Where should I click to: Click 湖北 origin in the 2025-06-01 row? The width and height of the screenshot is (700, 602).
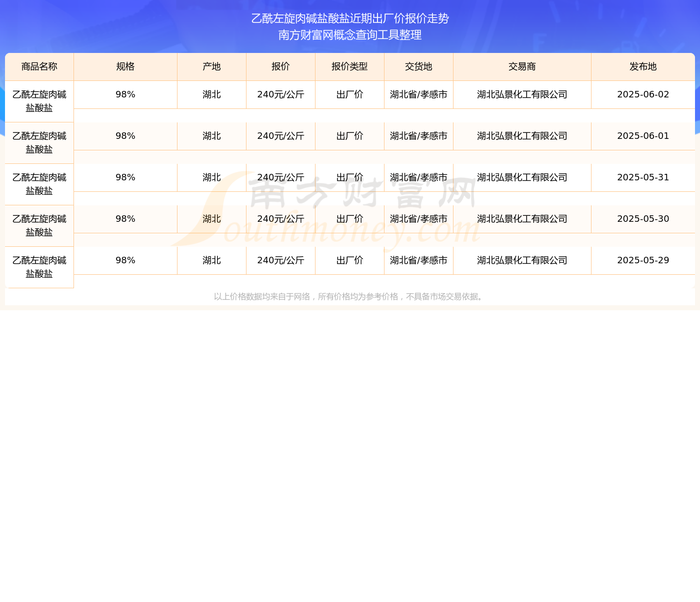[212, 136]
